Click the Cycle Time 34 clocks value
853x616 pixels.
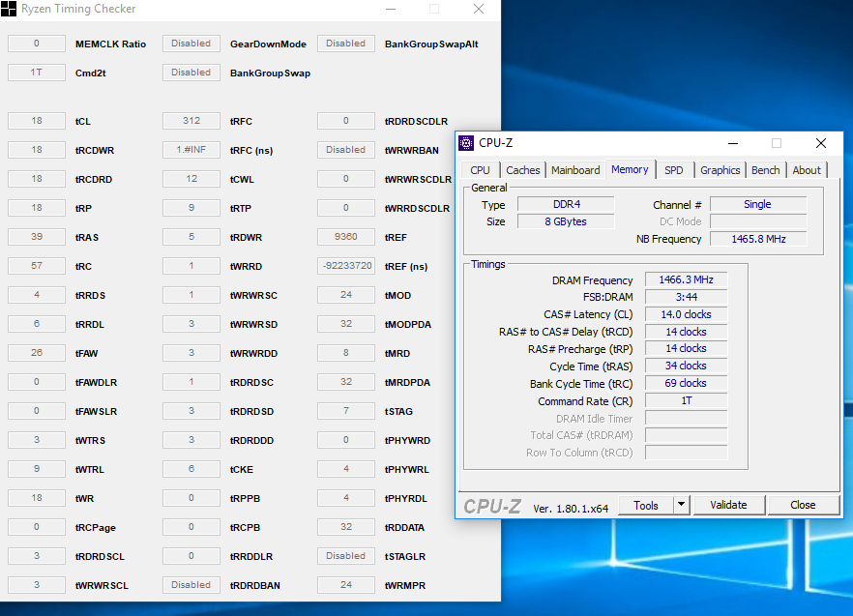[686, 366]
